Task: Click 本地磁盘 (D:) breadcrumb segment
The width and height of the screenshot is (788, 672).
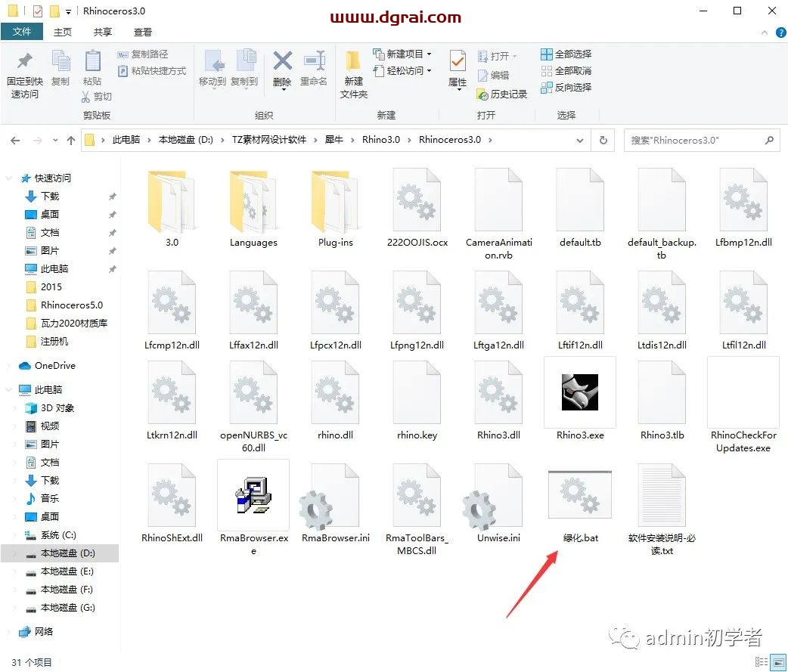Action: 186,140
